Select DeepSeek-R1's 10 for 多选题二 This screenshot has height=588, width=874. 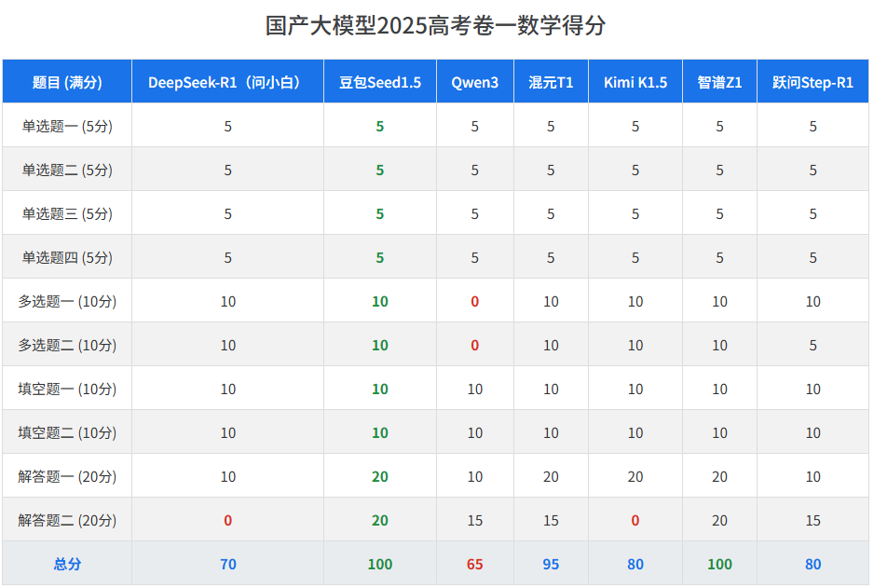click(228, 346)
